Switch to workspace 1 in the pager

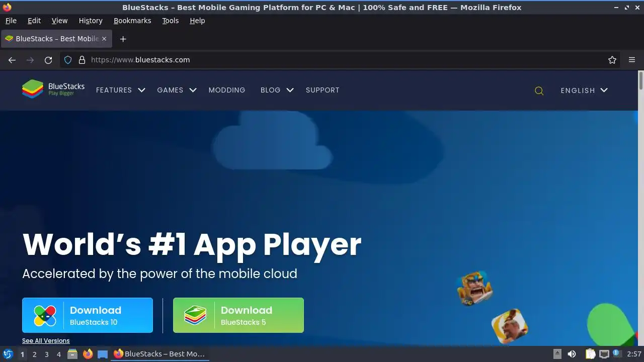coord(22,354)
